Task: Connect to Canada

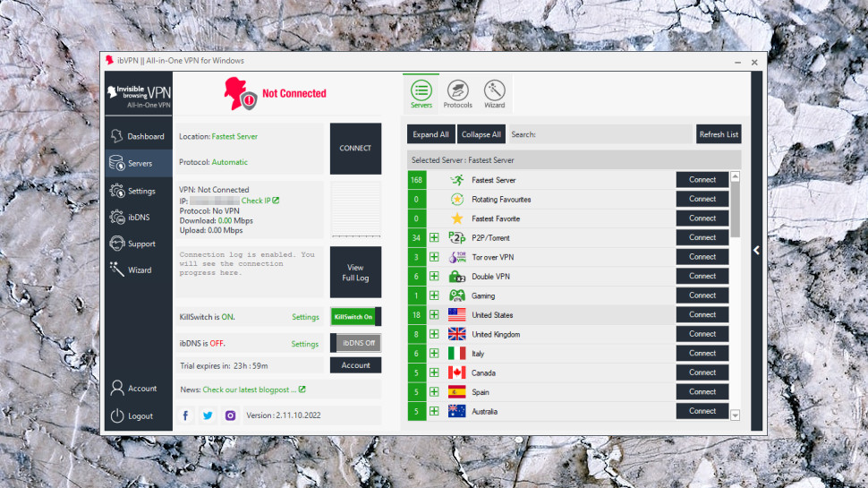Action: pos(702,372)
